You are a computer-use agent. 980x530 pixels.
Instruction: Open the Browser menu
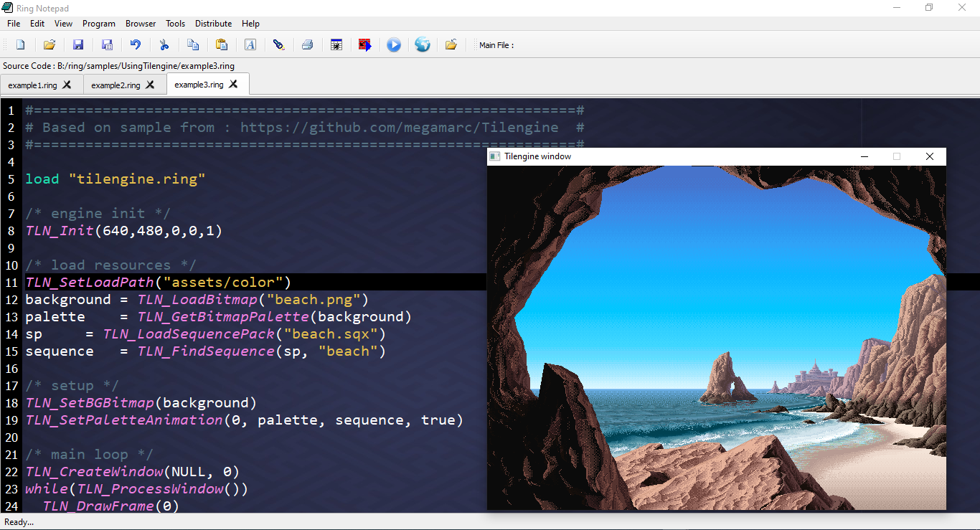140,23
